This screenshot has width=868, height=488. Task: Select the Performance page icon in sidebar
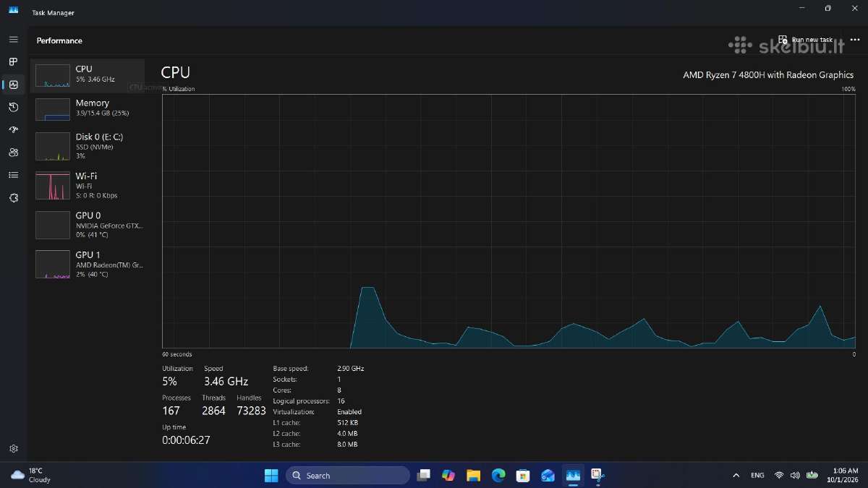13,85
